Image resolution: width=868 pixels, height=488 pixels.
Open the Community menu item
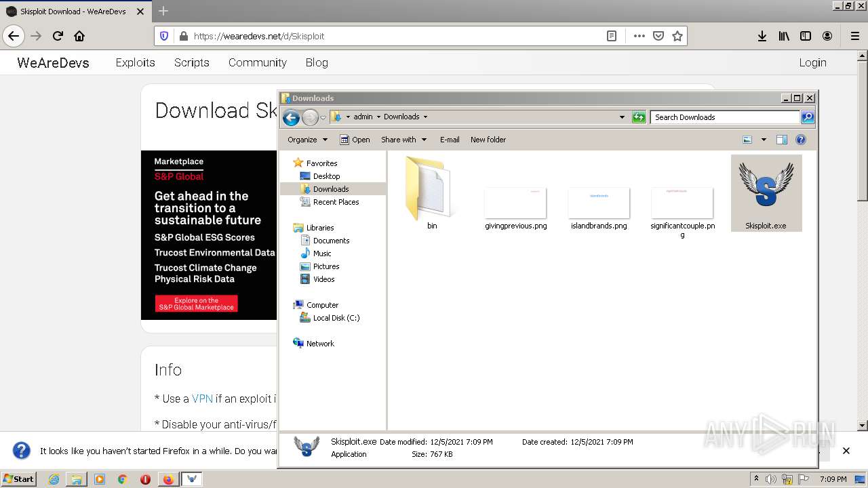pos(257,62)
